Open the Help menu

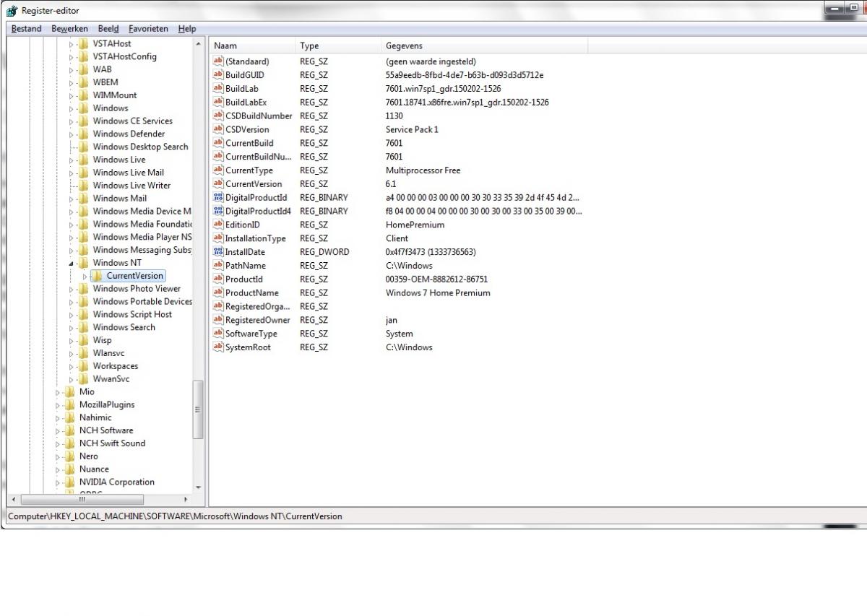(187, 29)
